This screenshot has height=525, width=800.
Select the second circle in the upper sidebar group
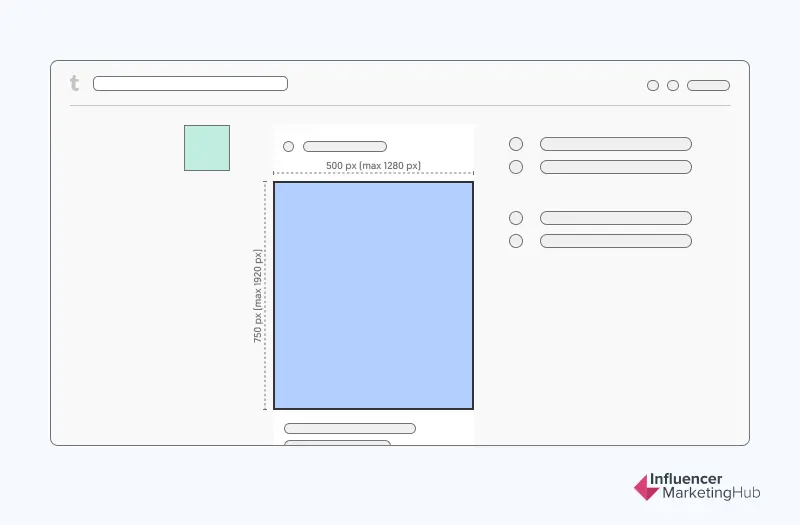click(516, 167)
